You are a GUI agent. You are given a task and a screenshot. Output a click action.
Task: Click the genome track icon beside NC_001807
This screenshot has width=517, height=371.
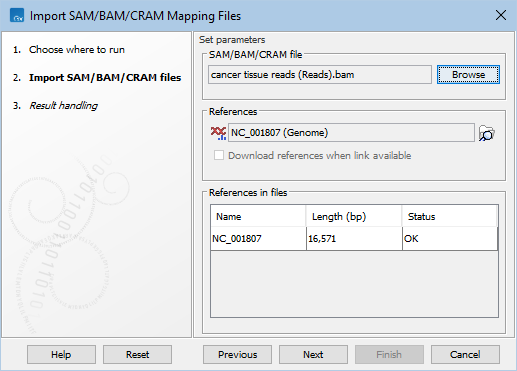[218, 133]
